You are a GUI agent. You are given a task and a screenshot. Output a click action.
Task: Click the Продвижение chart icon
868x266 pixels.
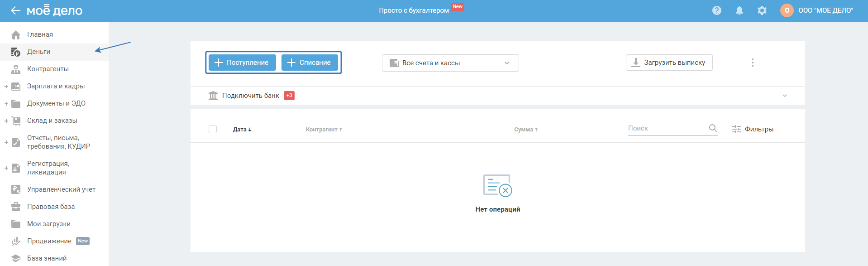[x=16, y=242]
